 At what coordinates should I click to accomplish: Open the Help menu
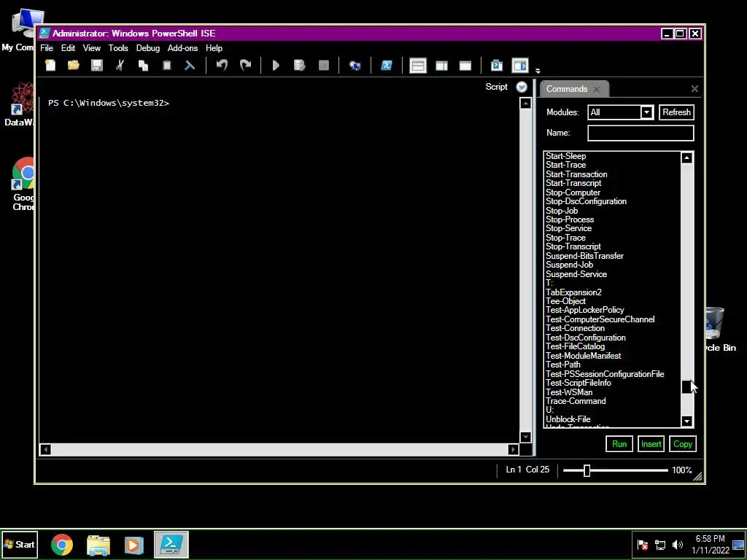tap(214, 48)
